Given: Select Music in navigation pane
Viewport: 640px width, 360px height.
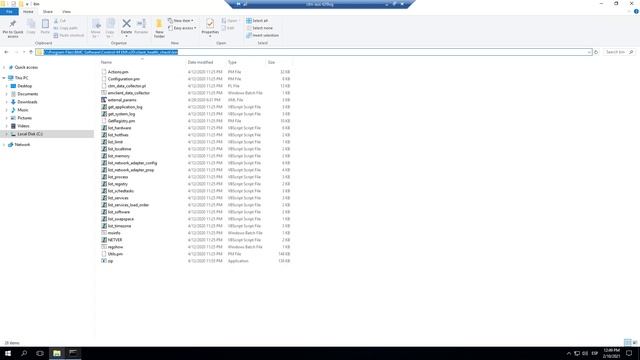Looking at the screenshot, I should coord(22,110).
